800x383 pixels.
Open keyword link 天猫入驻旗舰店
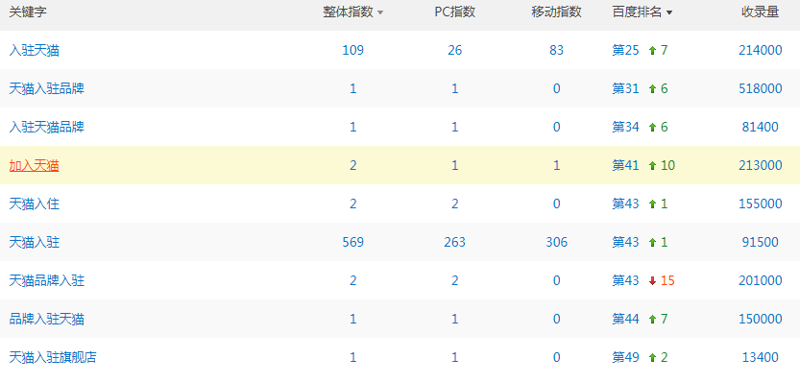click(53, 358)
